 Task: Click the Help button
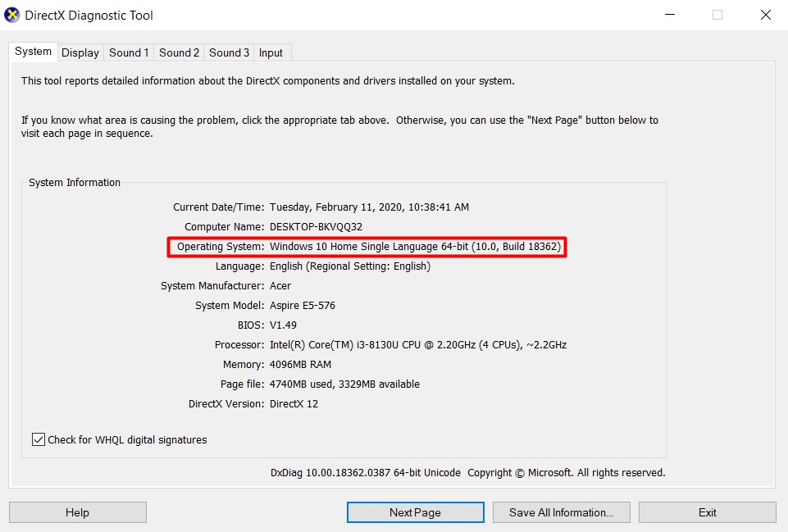point(77,512)
